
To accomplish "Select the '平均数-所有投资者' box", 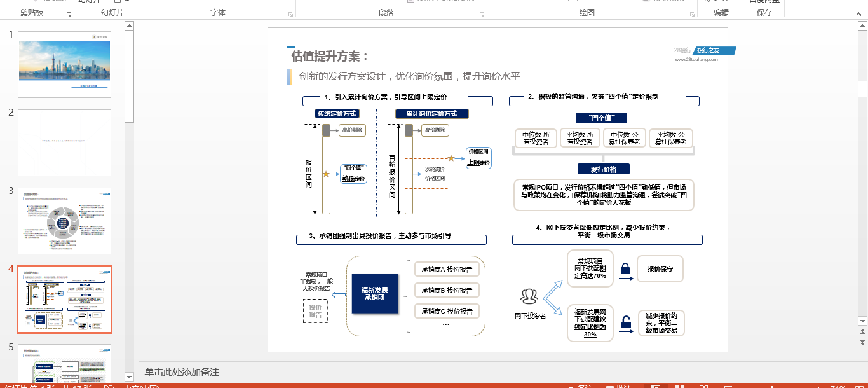I will point(580,138).
